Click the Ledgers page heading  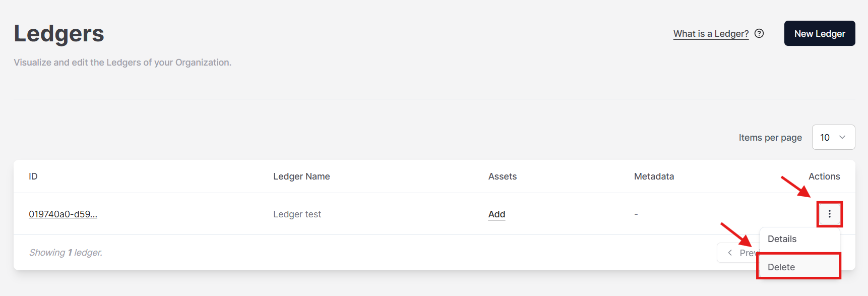point(59,34)
